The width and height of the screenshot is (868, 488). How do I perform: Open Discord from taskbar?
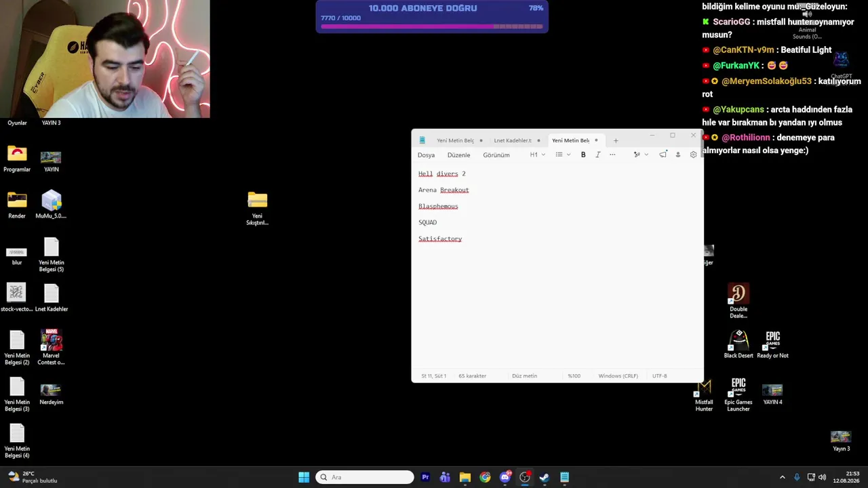click(505, 477)
